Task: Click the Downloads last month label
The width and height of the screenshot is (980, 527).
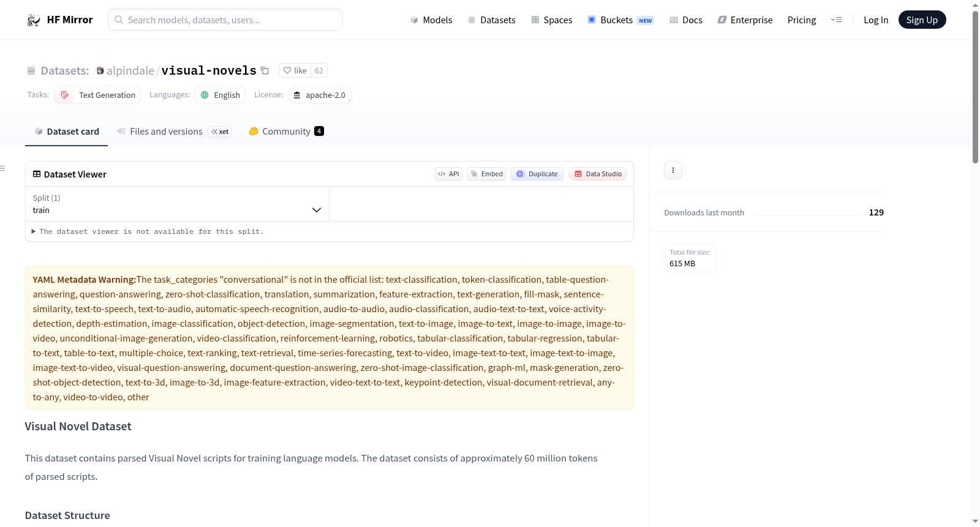Action: 704,212
